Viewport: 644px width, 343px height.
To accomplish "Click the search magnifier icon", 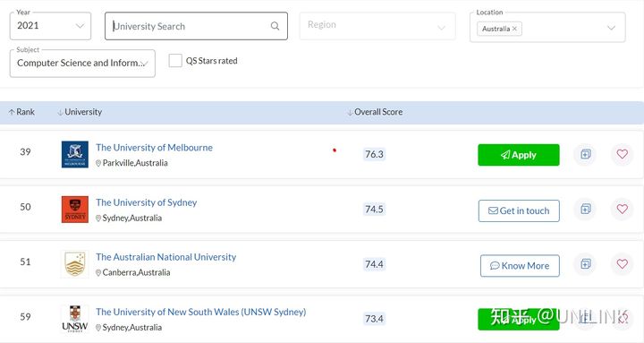I will (x=275, y=26).
